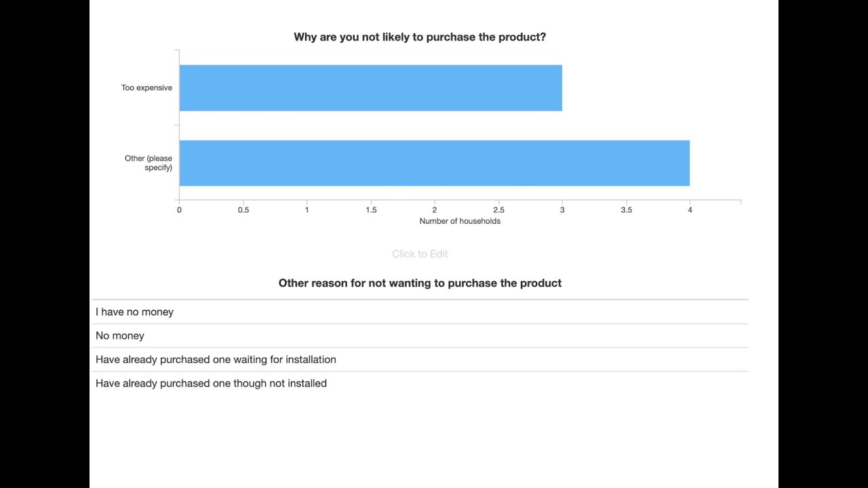Select the blue "Other (please specify)" bar
This screenshot has width=868, height=488.
point(434,163)
